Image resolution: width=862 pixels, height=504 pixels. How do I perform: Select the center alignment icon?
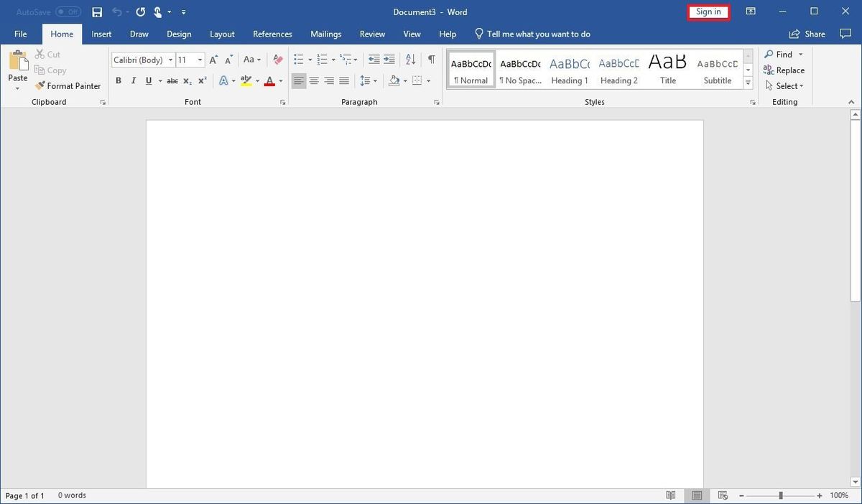(314, 80)
